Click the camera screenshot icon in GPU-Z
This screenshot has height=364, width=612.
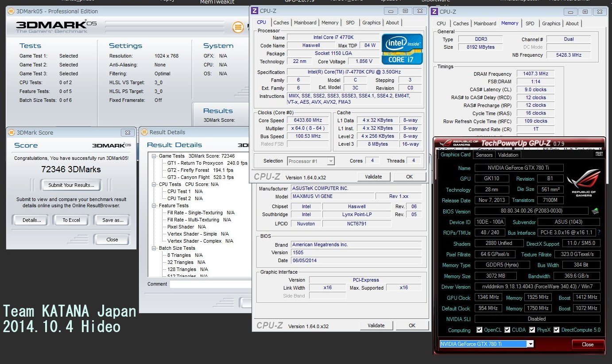click(599, 154)
